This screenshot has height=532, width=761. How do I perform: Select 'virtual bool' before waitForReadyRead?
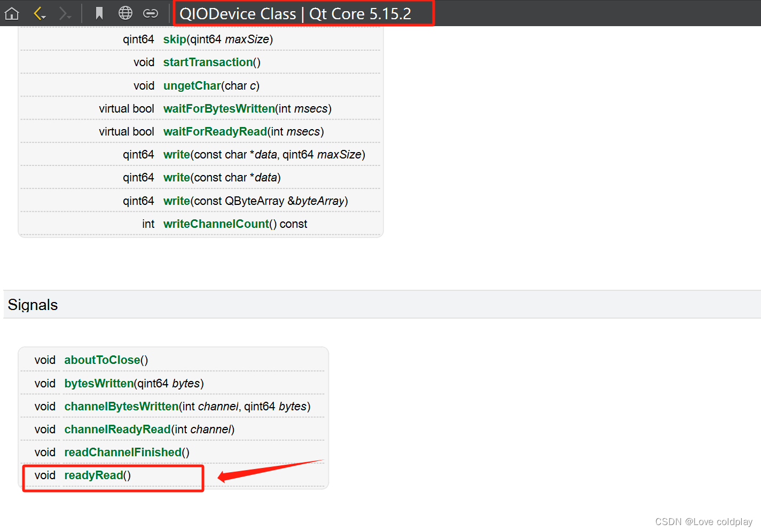coord(127,132)
